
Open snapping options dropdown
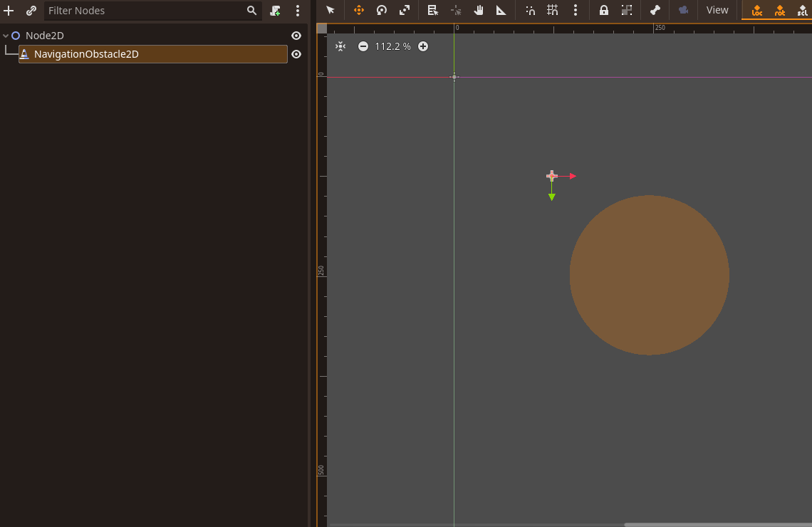click(x=576, y=10)
